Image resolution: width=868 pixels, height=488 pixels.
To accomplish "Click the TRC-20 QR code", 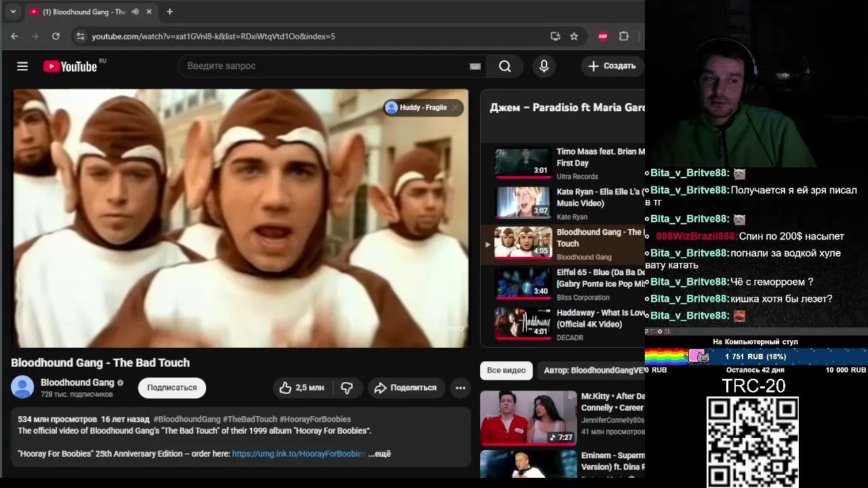I will click(x=753, y=442).
